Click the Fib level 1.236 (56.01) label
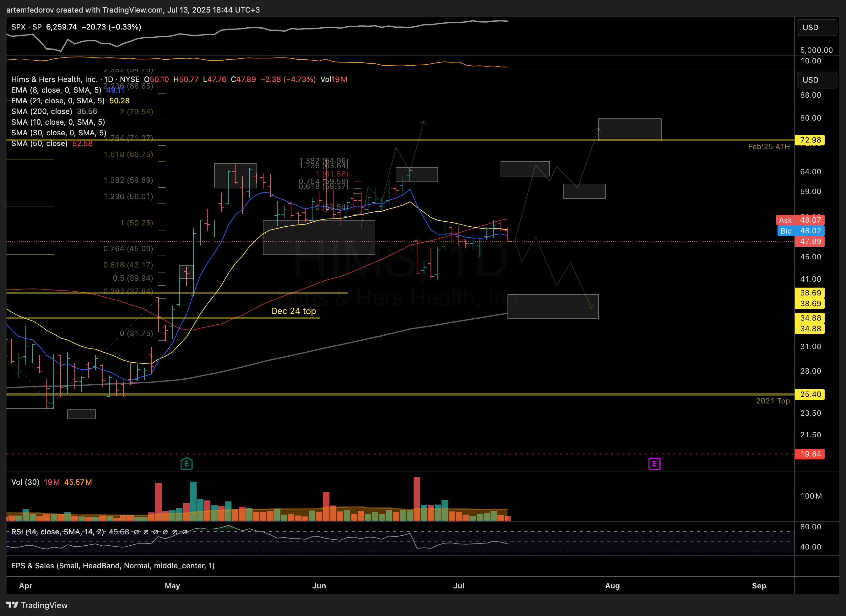The image size is (846, 616). (x=128, y=197)
